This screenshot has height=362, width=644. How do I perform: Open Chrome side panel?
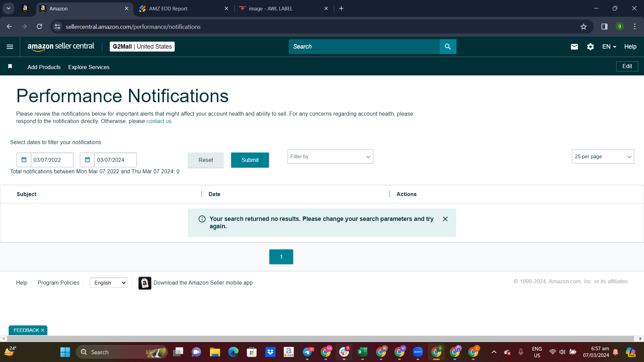[604, 26]
